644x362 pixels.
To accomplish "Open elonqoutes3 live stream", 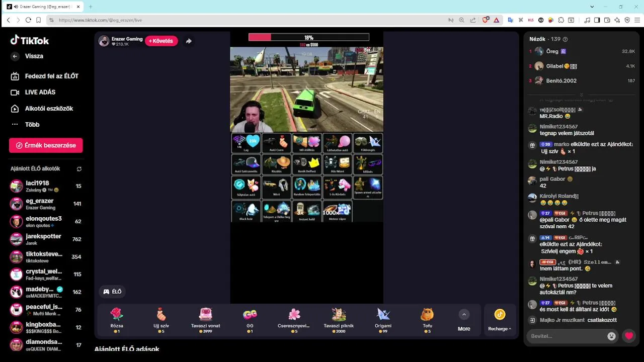I will coord(46,221).
